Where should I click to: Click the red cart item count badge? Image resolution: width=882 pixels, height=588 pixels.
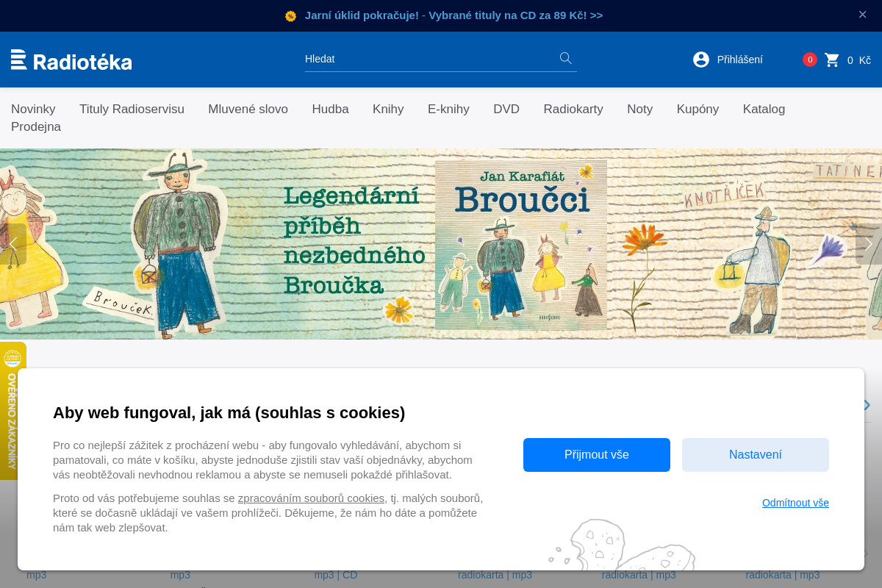tap(810, 60)
